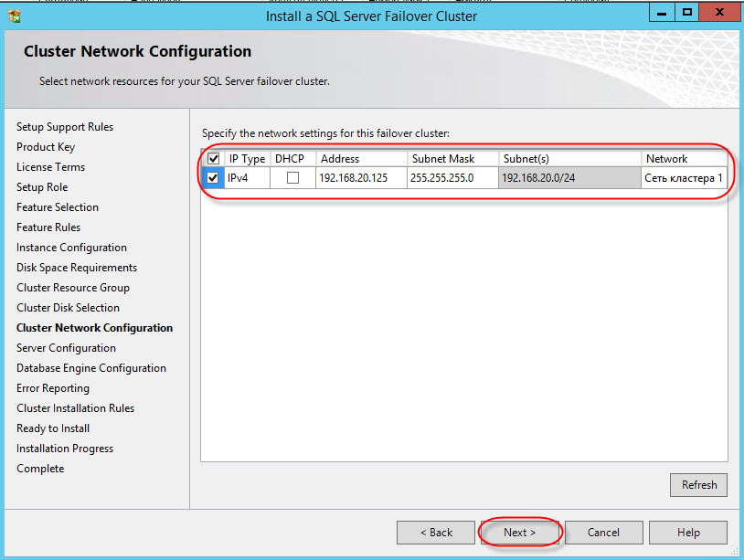The width and height of the screenshot is (744, 560).
Task: Uncheck the IPv4 row checkbox
Action: pos(213,178)
